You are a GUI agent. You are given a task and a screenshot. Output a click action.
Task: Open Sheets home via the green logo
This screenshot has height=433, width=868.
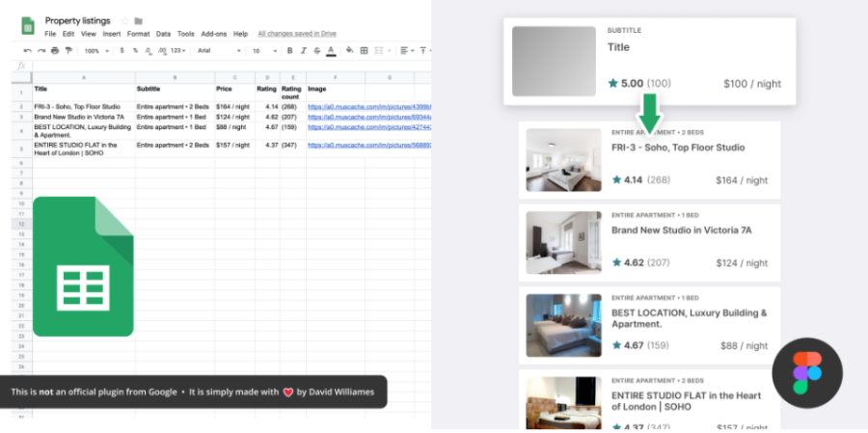pyautogui.click(x=28, y=25)
